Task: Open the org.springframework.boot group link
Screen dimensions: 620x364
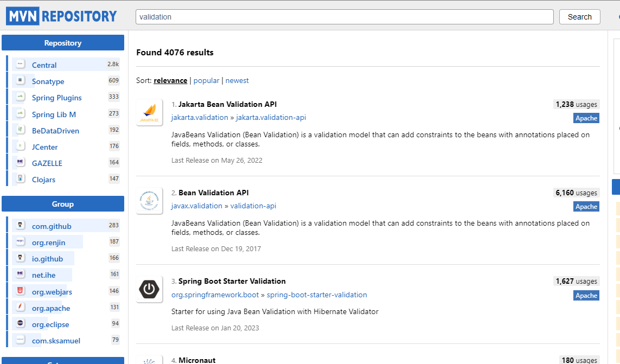Action: (x=215, y=295)
